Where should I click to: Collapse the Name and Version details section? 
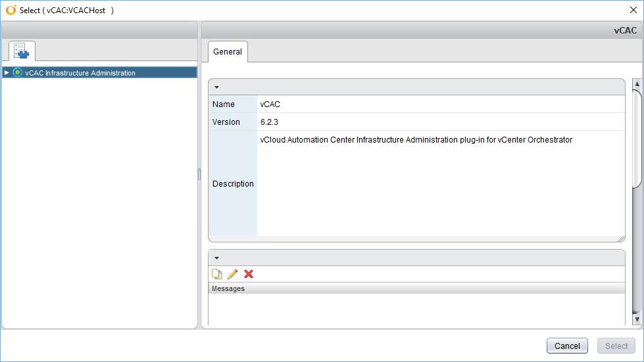tap(216, 87)
